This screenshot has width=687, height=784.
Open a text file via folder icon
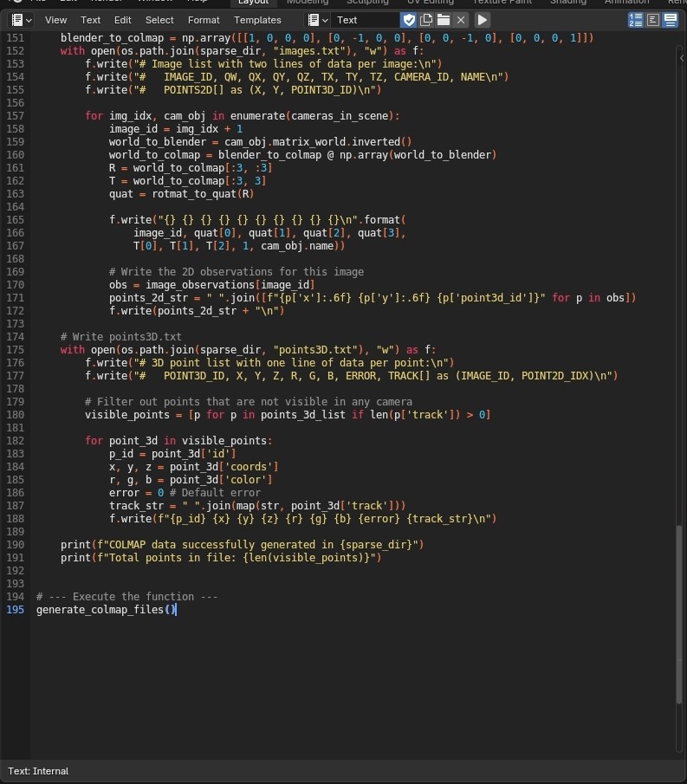pos(444,20)
